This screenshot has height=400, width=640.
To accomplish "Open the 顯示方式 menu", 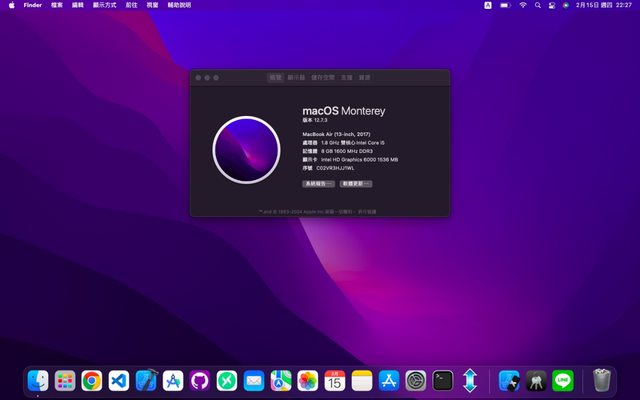I will tap(104, 5).
